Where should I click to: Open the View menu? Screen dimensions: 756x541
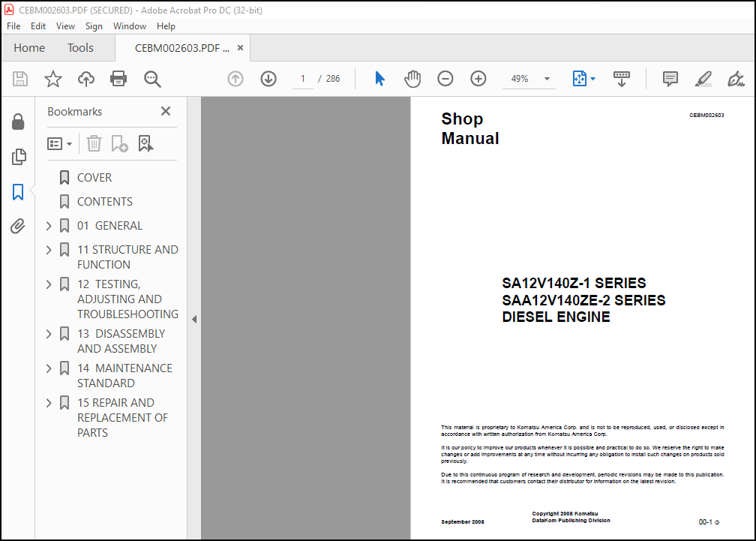[65, 26]
